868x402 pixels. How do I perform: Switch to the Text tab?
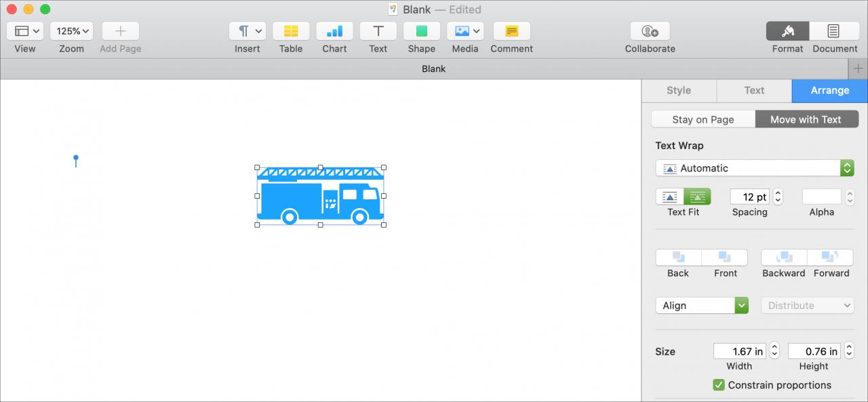[x=754, y=91]
